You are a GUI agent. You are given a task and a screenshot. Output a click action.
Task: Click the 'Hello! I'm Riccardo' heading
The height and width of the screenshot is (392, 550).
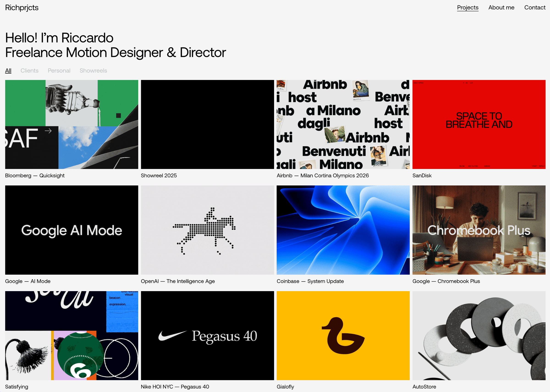59,38
